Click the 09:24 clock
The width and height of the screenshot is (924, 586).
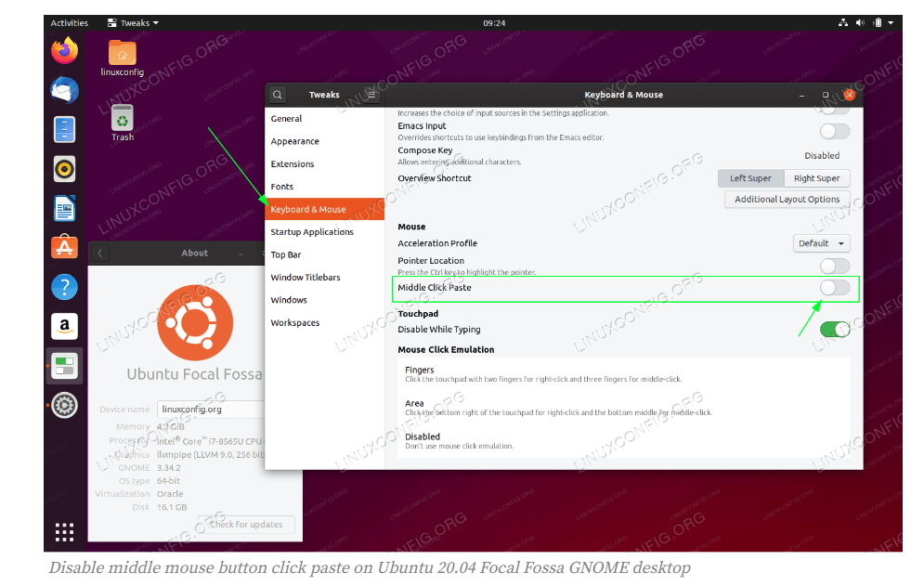tap(494, 23)
